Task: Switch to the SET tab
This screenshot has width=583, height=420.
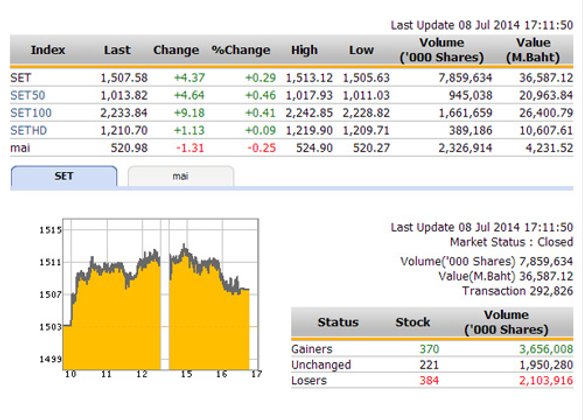Action: 64,176
